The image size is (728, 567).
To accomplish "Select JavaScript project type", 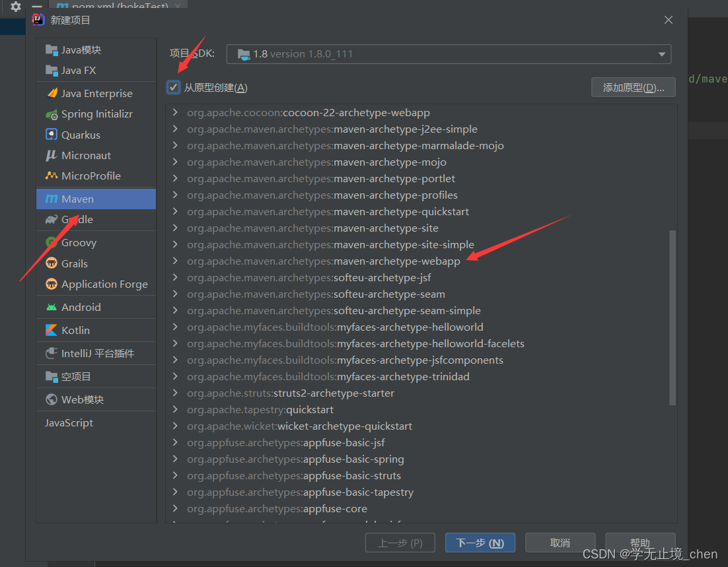I will coord(96,422).
